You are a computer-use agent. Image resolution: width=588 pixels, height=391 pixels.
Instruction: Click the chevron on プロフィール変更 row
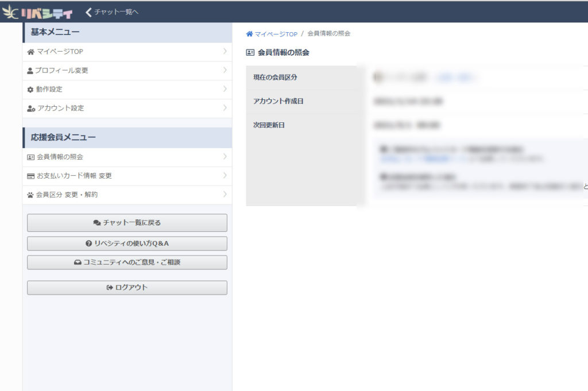225,71
